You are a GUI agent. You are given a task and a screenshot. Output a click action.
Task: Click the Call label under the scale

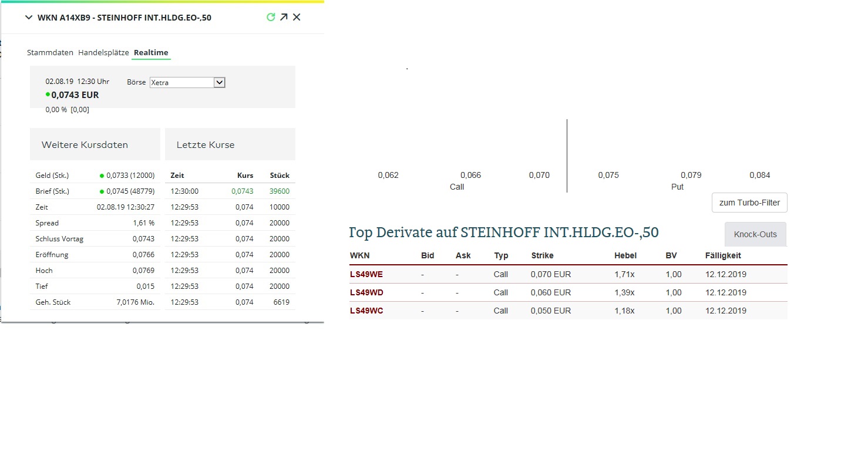pos(457,187)
